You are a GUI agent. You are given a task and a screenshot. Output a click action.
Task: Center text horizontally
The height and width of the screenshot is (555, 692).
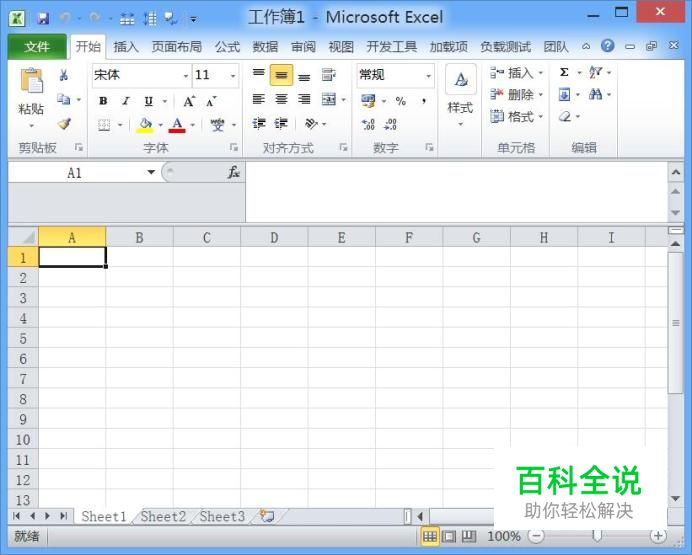281,99
